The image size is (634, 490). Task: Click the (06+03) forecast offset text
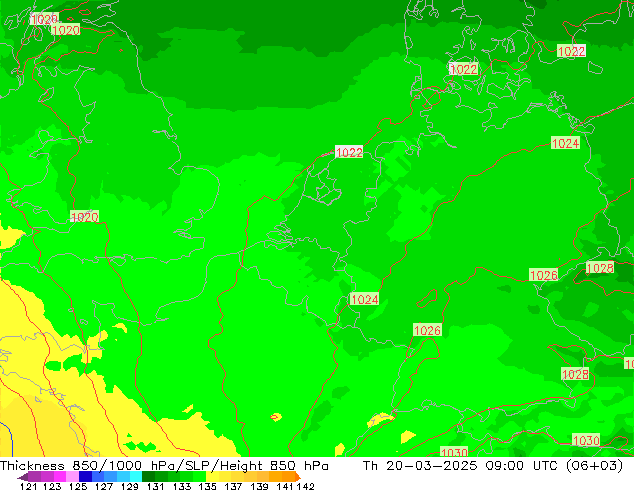594,466
